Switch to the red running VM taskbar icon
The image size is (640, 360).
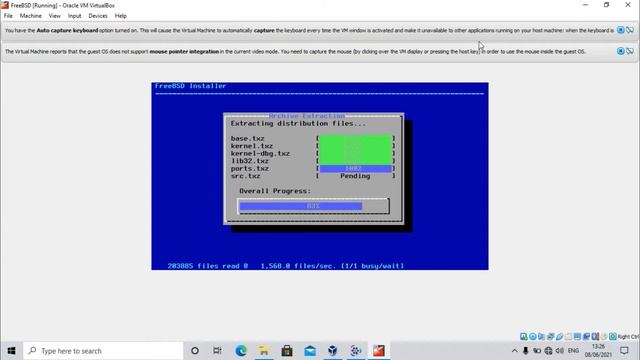click(379, 351)
